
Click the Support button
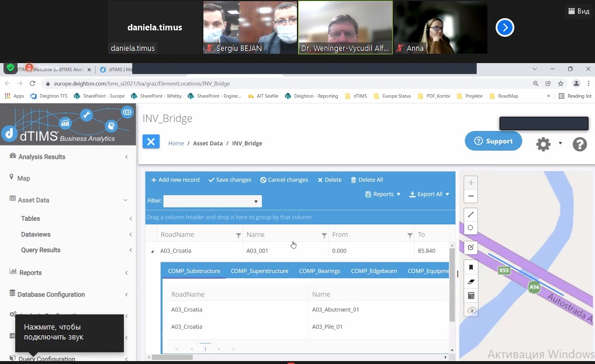(493, 141)
